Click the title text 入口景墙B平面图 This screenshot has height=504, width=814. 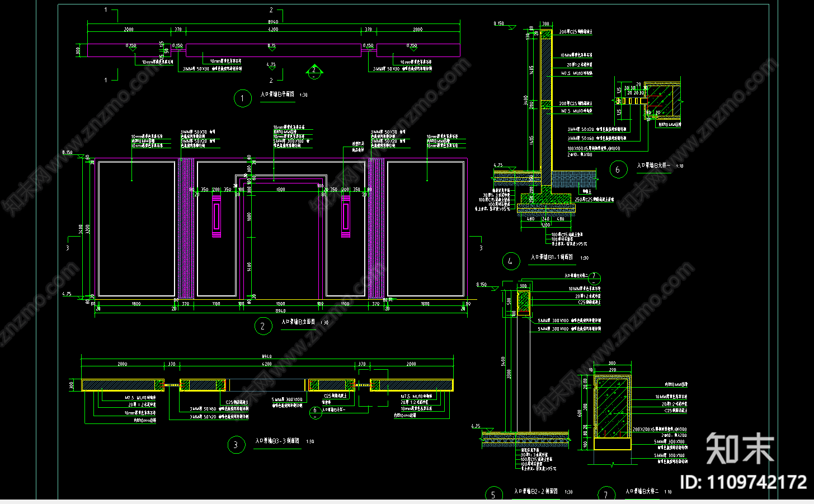click(277, 95)
